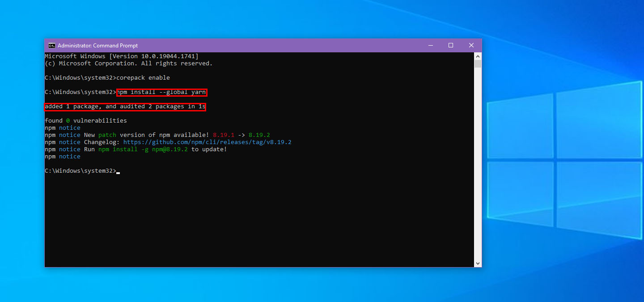Viewport: 644px width, 302px height.
Task: Click the minimize icon on the title bar
Action: pos(430,45)
